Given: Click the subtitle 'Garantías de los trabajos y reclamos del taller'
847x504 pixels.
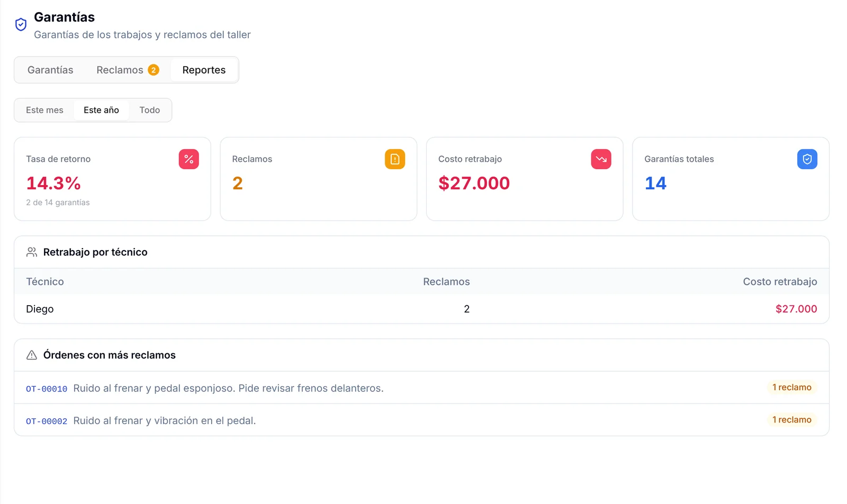Looking at the screenshot, I should pyautogui.click(x=142, y=35).
